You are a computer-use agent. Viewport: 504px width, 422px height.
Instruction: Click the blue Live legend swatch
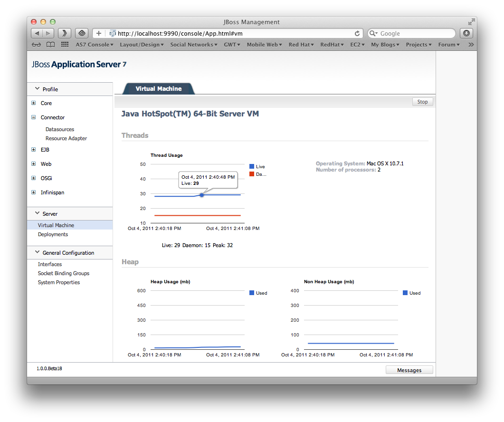coord(252,166)
